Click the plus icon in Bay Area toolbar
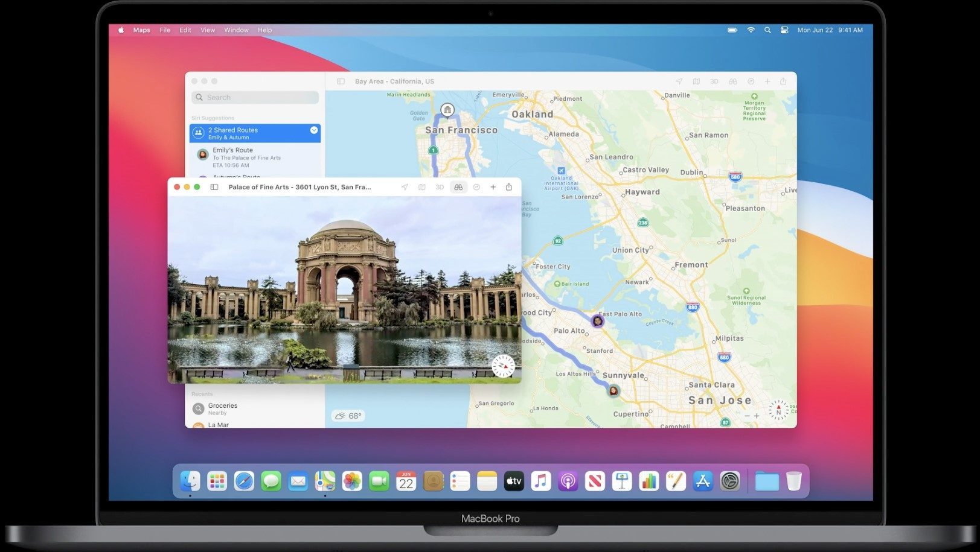 point(767,81)
